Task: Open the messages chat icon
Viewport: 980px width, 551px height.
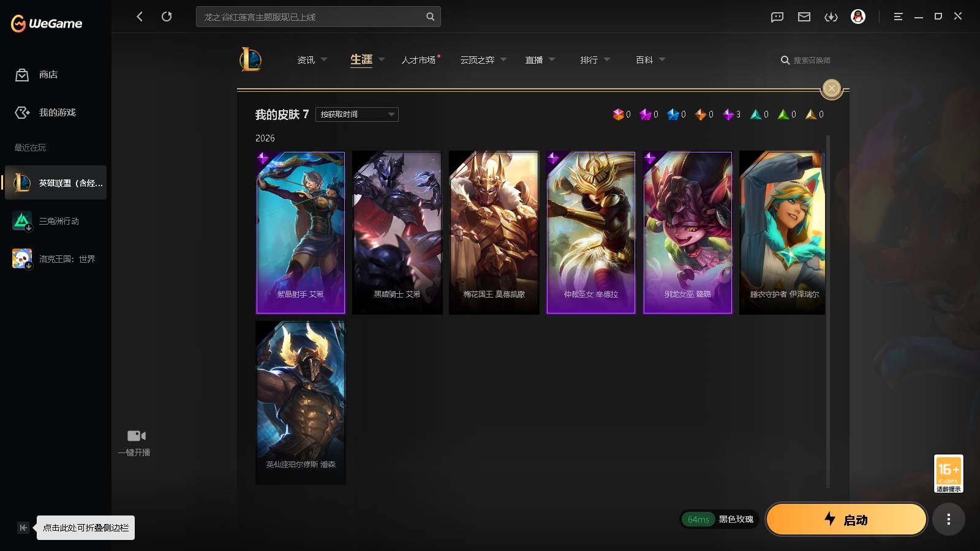Action: (x=777, y=17)
